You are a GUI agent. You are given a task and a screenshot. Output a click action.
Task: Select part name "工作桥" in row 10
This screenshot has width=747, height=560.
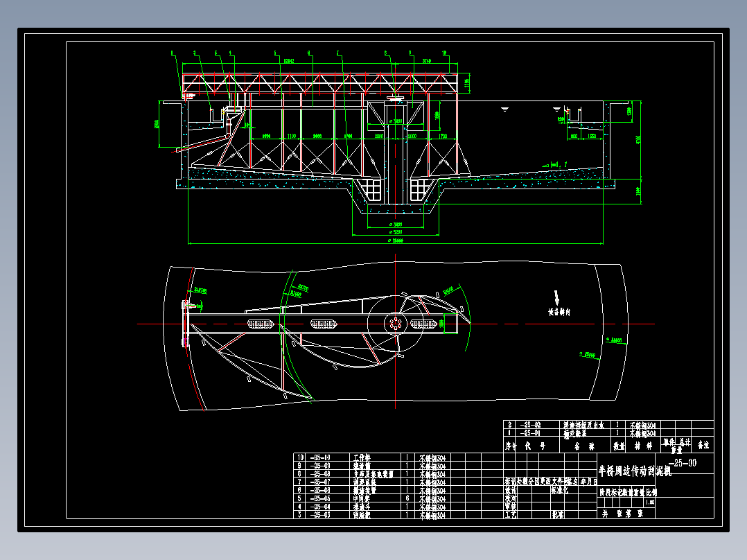pos(362,457)
